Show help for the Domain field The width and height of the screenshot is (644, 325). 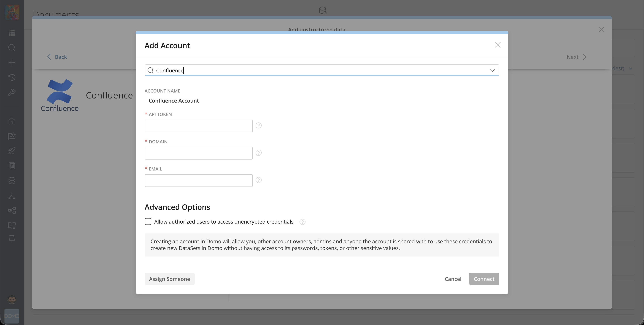(259, 153)
